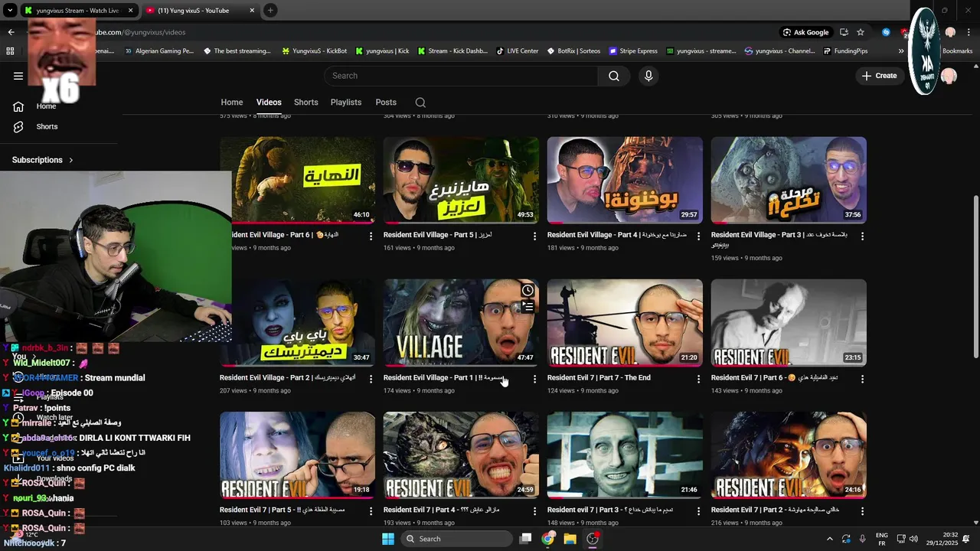This screenshot has width=980, height=551.
Task: Play Resident Evil 7 Part 7 thumbnail
Action: (x=625, y=323)
